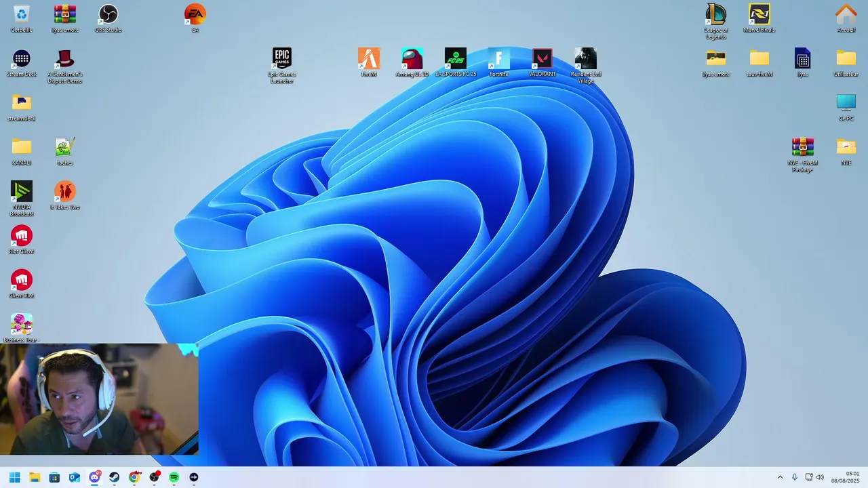Launch Fortnite desktop shortcut

point(499,58)
